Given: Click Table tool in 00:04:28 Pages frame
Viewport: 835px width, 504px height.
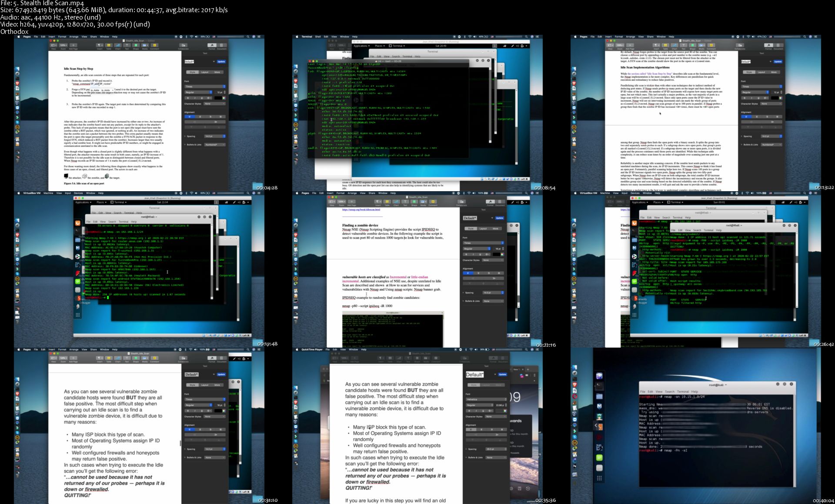Looking at the screenshot, I should pyautogui.click(x=109, y=45).
